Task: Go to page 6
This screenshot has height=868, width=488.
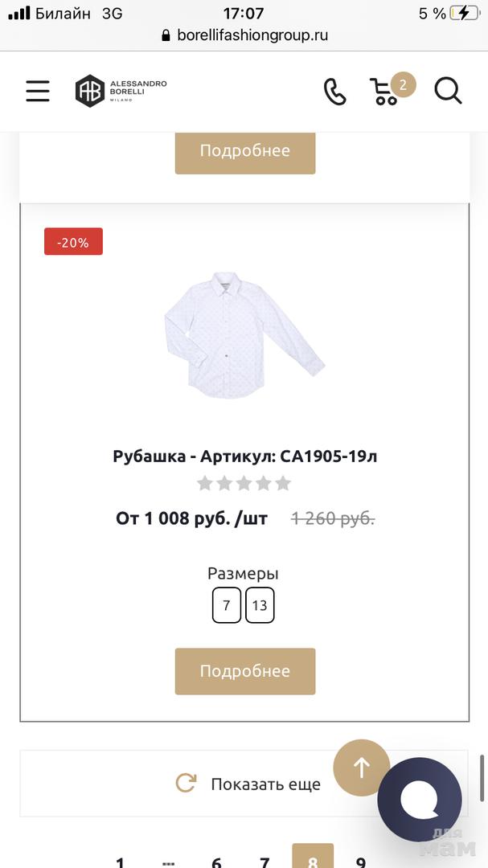Action: 216,861
